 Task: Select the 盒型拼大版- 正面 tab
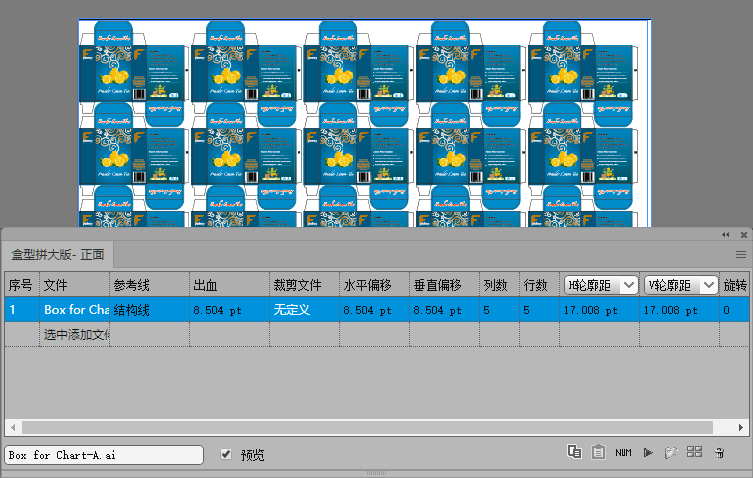(57, 255)
